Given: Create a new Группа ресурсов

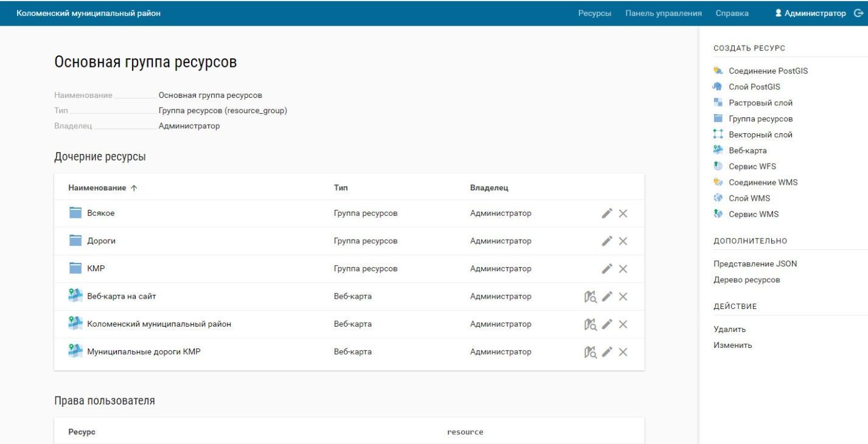Looking at the screenshot, I should [x=760, y=119].
